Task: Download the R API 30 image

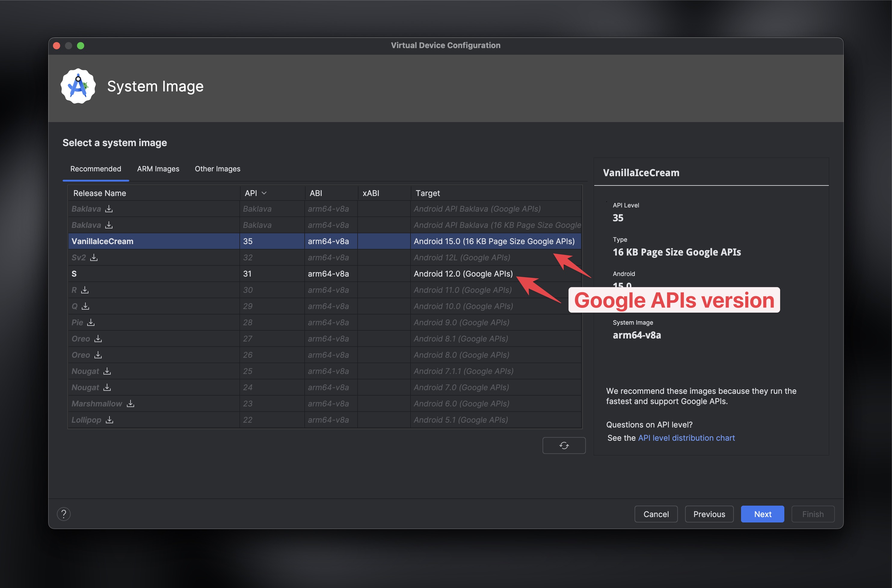Action: (85, 289)
